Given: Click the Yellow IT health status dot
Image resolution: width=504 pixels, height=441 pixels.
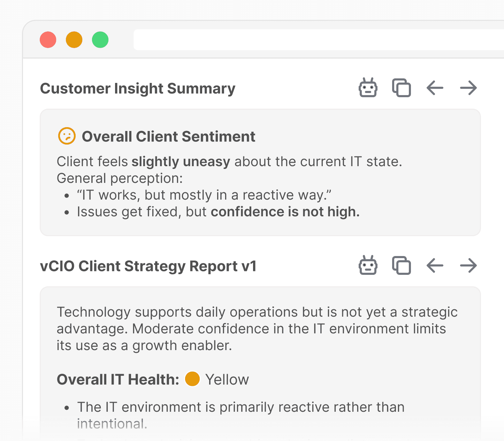Looking at the screenshot, I should (x=192, y=379).
